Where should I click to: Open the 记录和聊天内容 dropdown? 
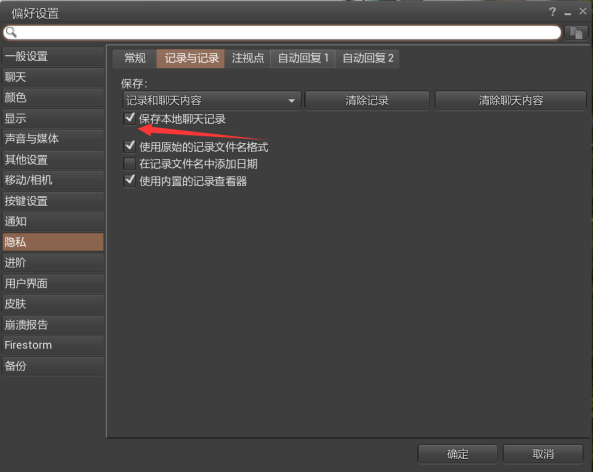tap(212, 101)
